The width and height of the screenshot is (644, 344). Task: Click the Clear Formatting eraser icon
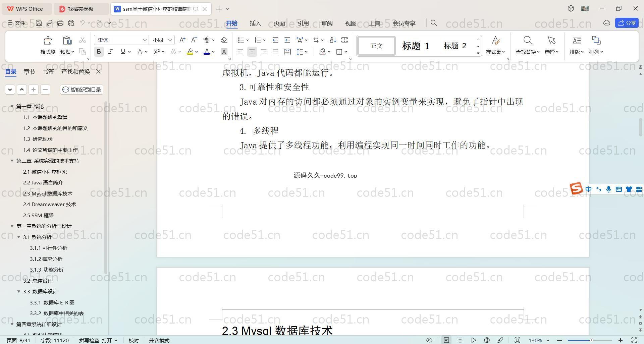224,40
